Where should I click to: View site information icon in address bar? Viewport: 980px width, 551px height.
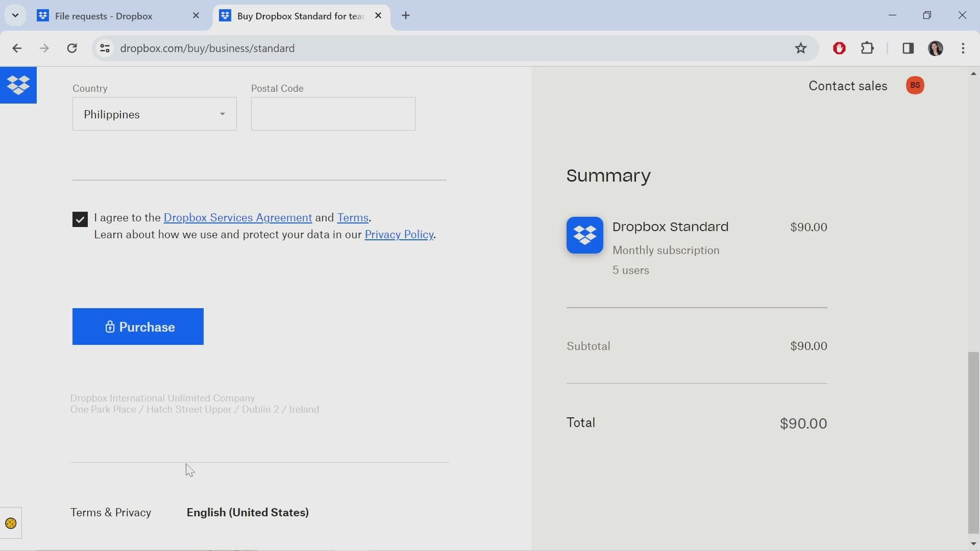tap(105, 48)
